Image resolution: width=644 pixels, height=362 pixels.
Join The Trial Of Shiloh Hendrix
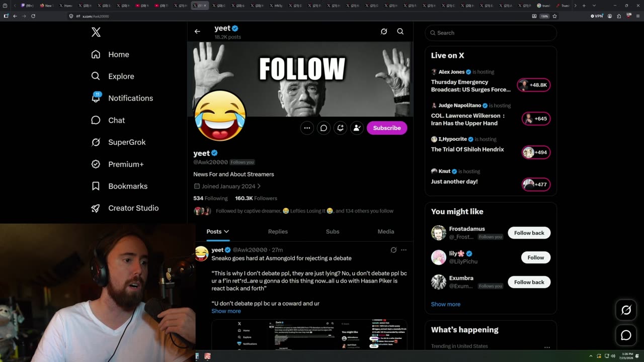pyautogui.click(x=467, y=149)
